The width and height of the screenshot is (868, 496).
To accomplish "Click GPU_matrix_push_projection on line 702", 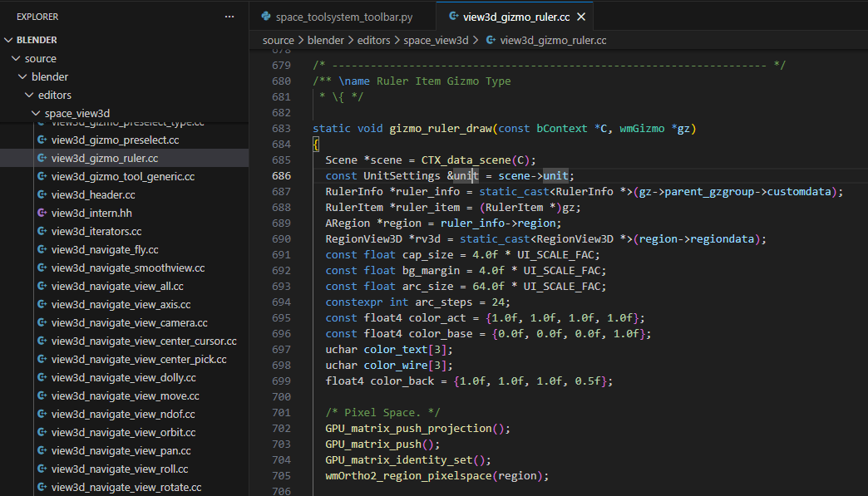I will (408, 429).
